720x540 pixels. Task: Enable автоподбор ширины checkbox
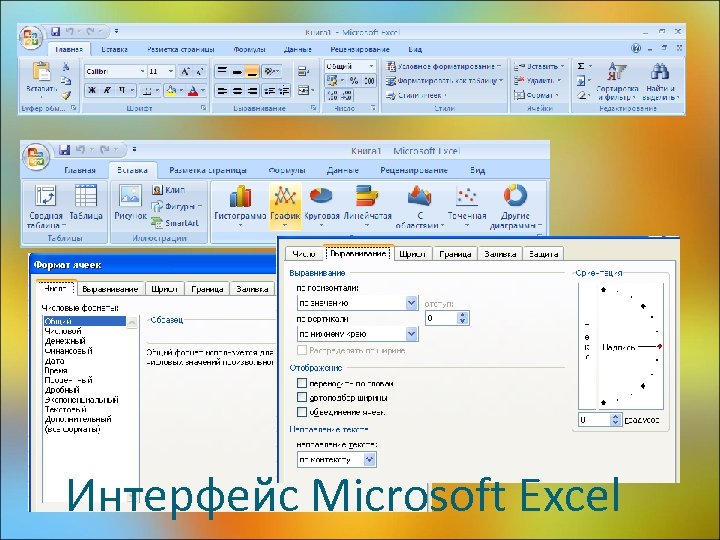click(x=302, y=397)
